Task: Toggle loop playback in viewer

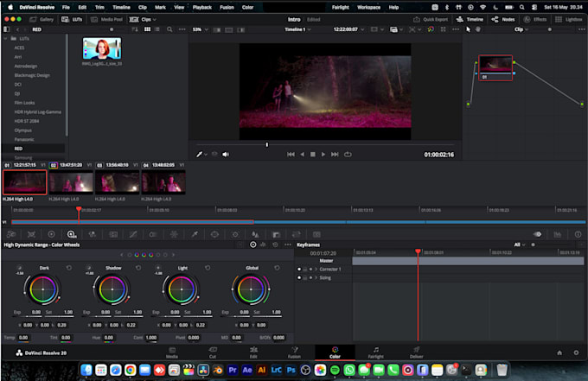Action: click(348, 155)
